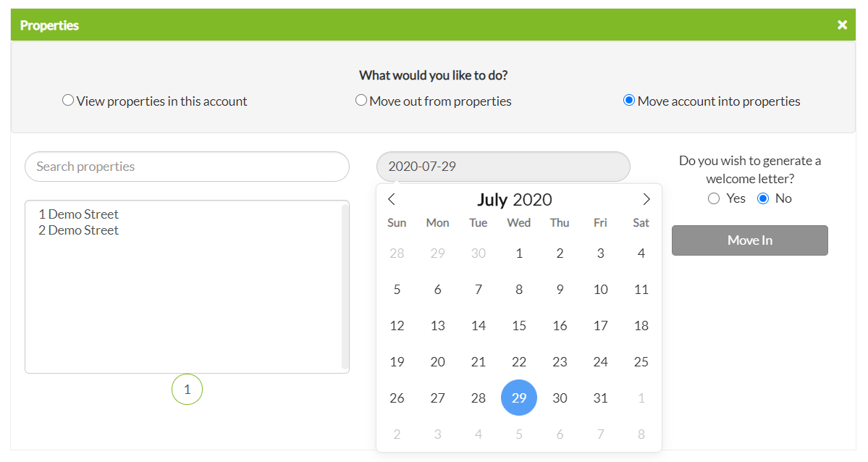The width and height of the screenshot is (868, 462).
Task: Go to previous month in calendar
Action: click(x=392, y=200)
